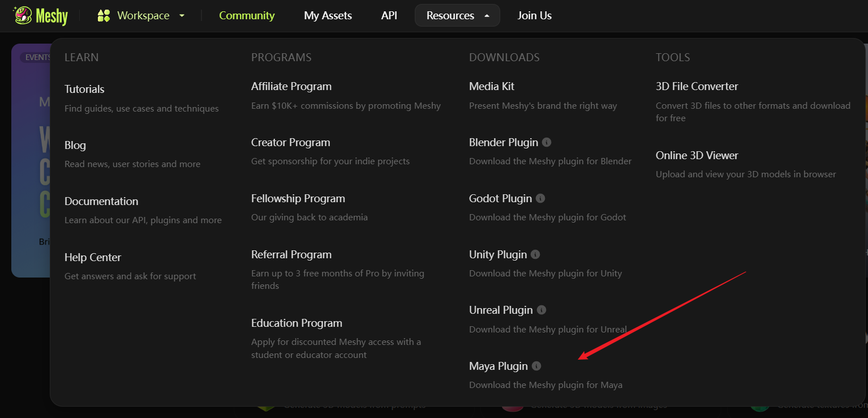Select the Unity Plugin entry

point(498,254)
